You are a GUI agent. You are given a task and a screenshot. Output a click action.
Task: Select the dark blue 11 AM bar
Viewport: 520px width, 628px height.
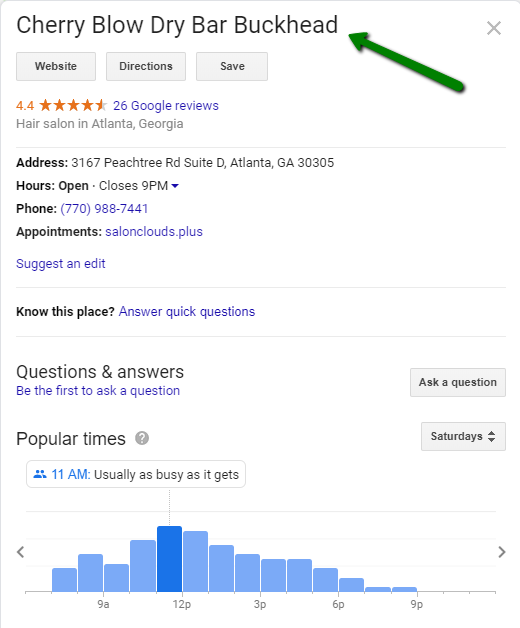pyautogui.click(x=169, y=559)
